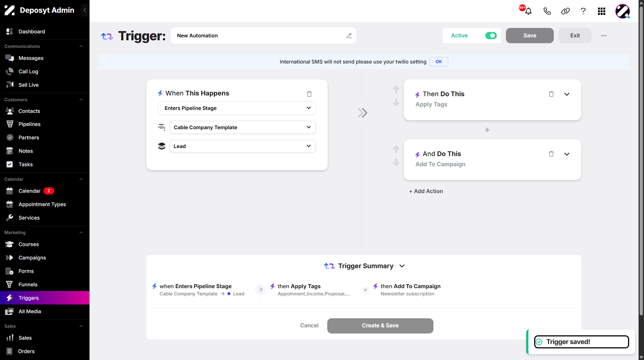Collapse the Trigger Summary section
Viewport: 644px width, 360px height.
pos(402,266)
